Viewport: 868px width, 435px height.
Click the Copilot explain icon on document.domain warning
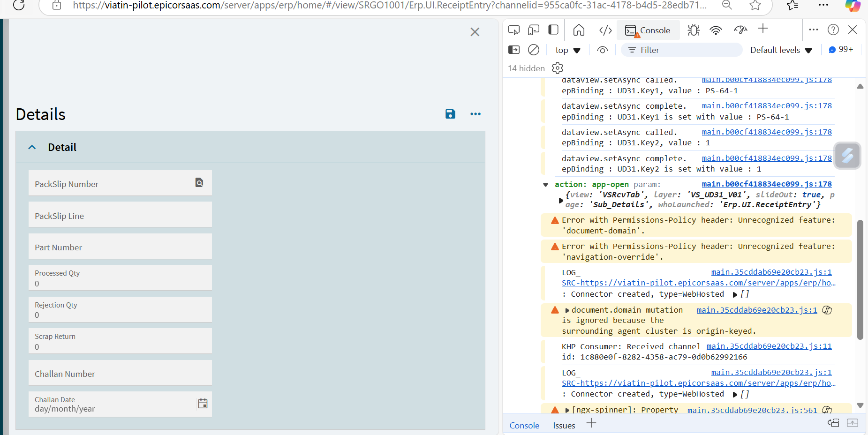point(827,310)
